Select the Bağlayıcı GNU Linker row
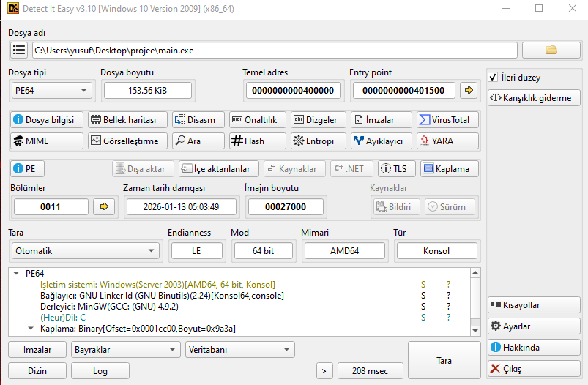The width and height of the screenshot is (588, 385). click(x=162, y=296)
